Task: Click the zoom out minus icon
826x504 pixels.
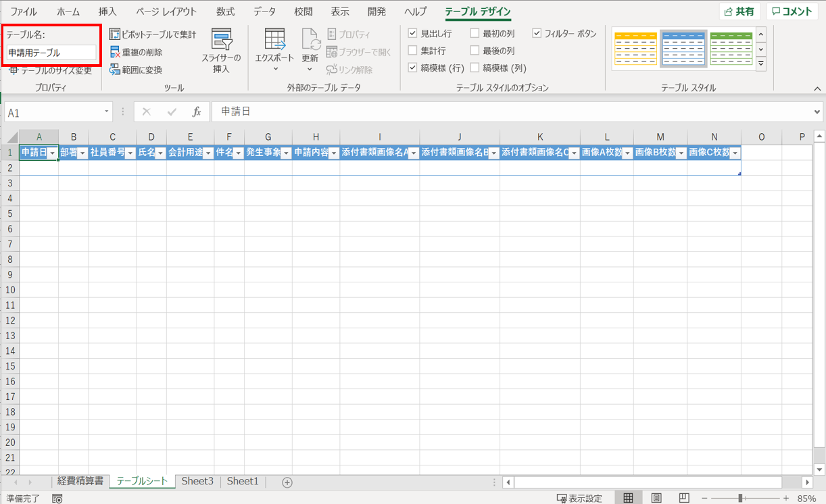Action: click(704, 499)
